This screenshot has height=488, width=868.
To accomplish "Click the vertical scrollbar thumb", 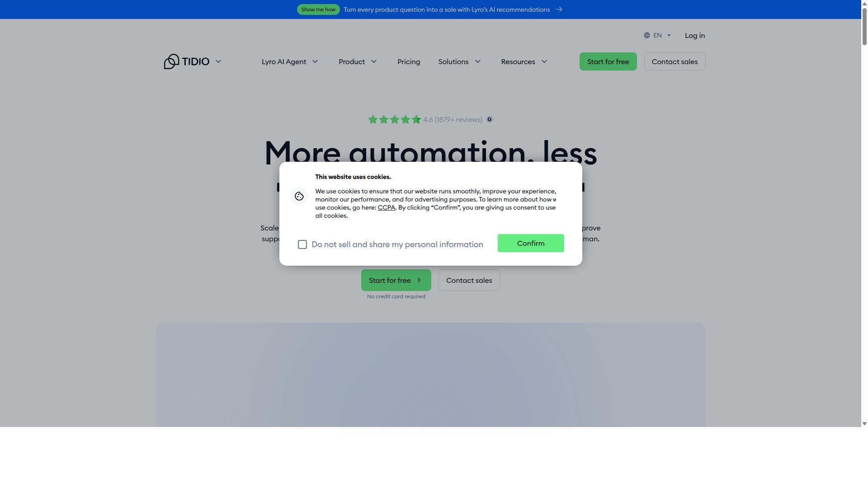I will tap(864, 26).
